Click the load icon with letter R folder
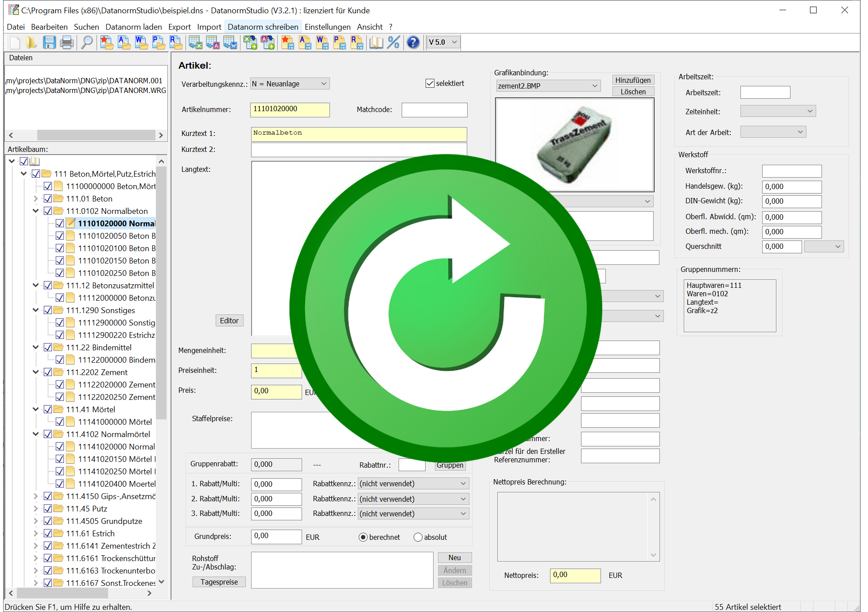 (x=176, y=43)
